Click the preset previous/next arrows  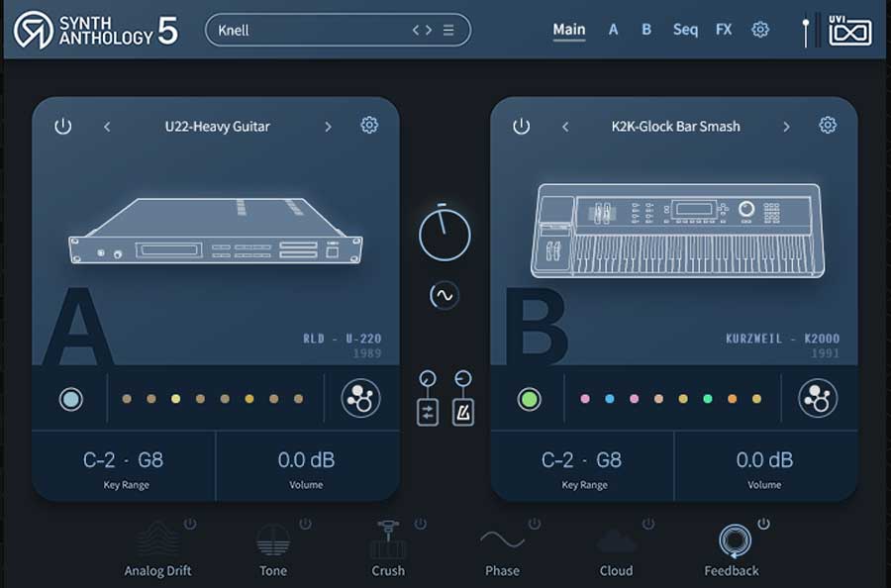[422, 30]
